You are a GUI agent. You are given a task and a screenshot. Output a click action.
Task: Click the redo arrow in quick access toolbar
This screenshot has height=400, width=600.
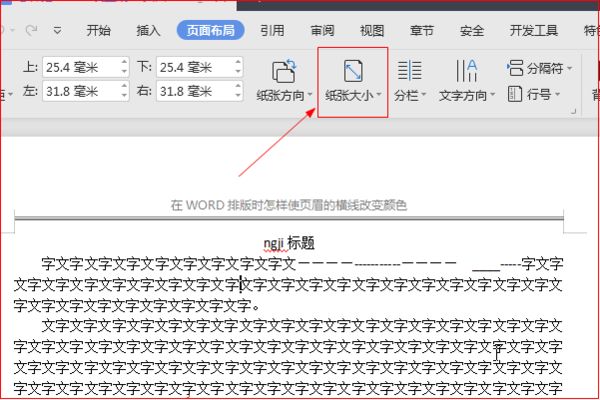coord(32,30)
